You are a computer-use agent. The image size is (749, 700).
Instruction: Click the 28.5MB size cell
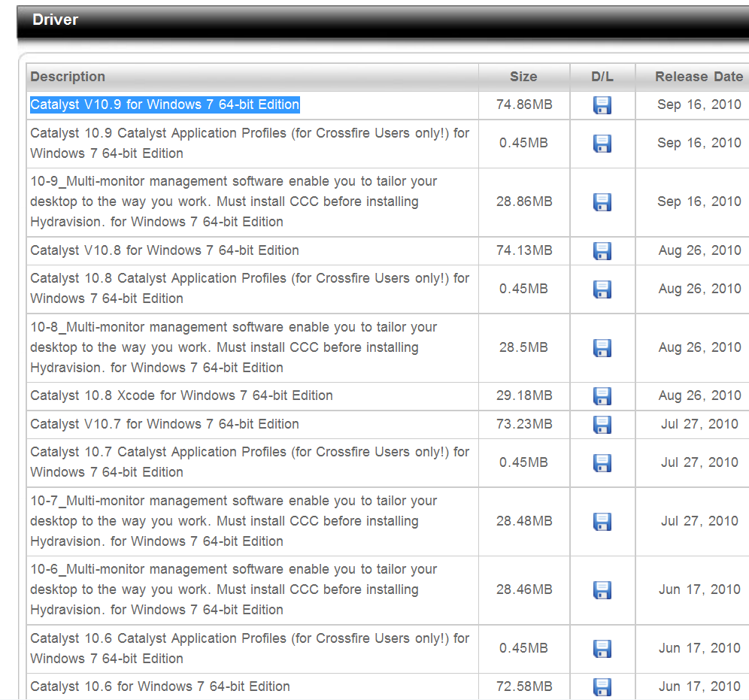click(523, 347)
